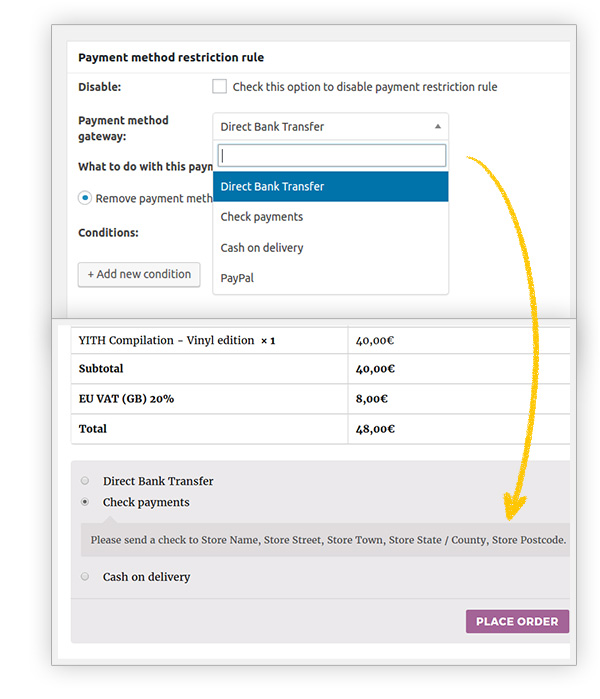Click the Place Order button
The width and height of the screenshot is (600, 699).
[517, 621]
